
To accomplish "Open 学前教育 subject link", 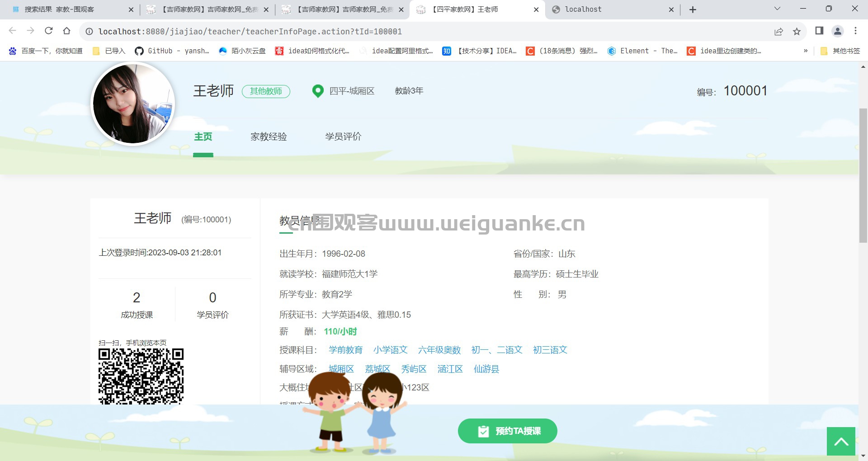I will (x=346, y=350).
